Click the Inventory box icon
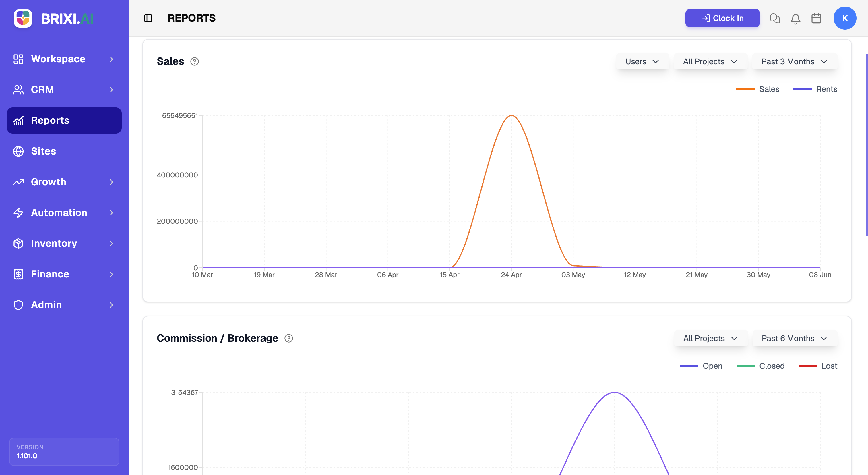This screenshot has width=868, height=475. tap(18, 244)
